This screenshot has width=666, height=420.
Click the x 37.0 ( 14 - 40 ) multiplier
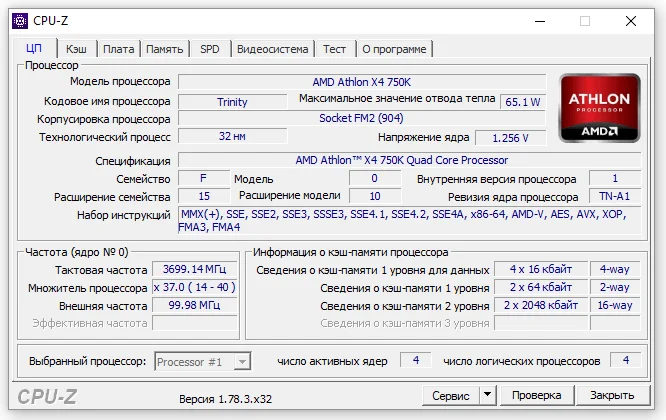click(195, 288)
